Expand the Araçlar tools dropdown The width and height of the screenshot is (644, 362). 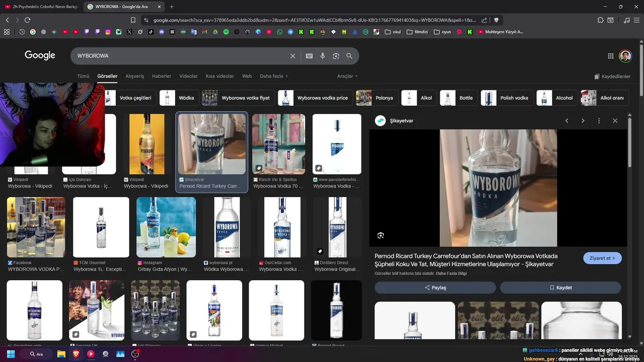click(x=347, y=76)
